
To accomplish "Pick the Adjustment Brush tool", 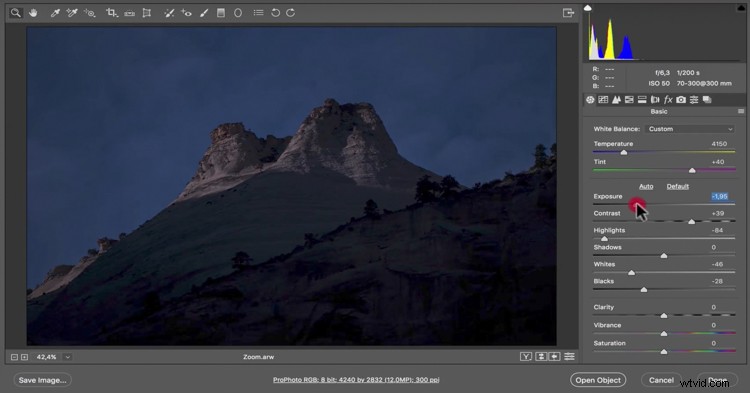I will coord(204,13).
